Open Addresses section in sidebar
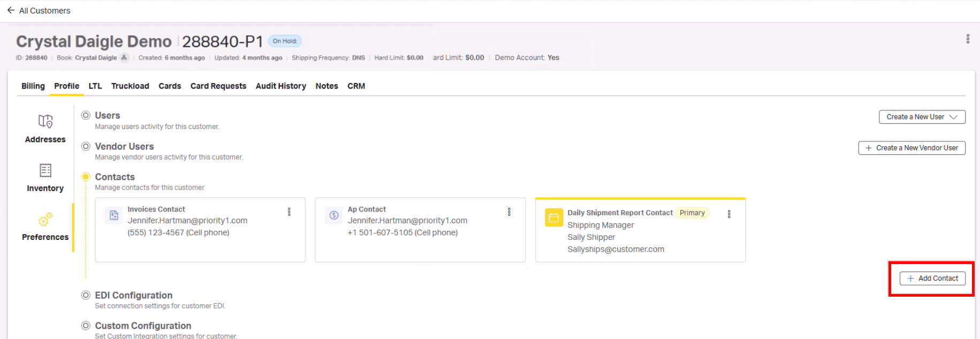This screenshot has height=339, width=980. click(x=45, y=129)
